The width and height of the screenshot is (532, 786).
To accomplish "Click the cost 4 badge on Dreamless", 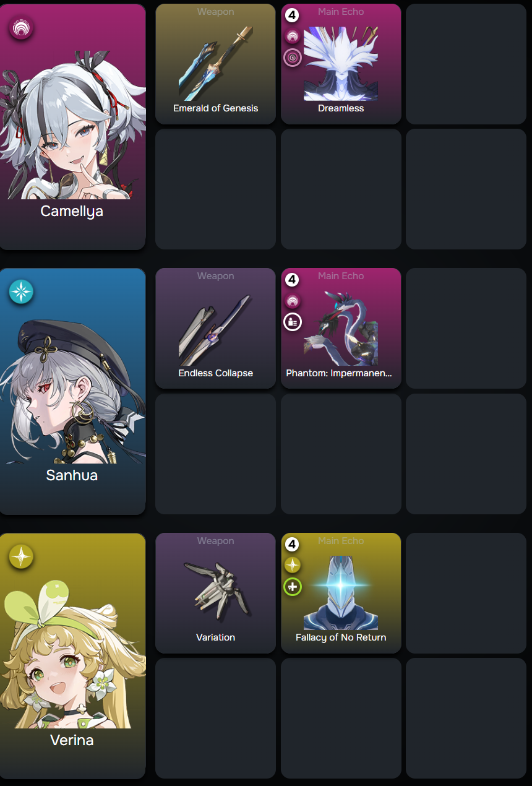I will click(292, 15).
